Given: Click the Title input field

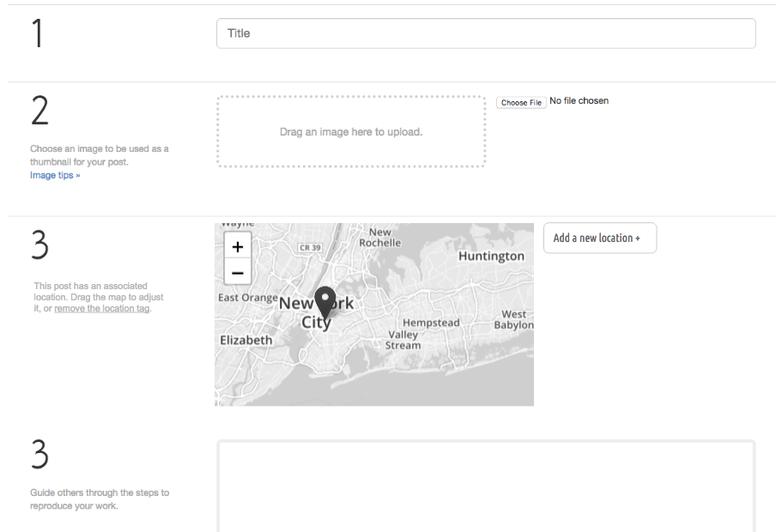Looking at the screenshot, I should click(x=486, y=33).
